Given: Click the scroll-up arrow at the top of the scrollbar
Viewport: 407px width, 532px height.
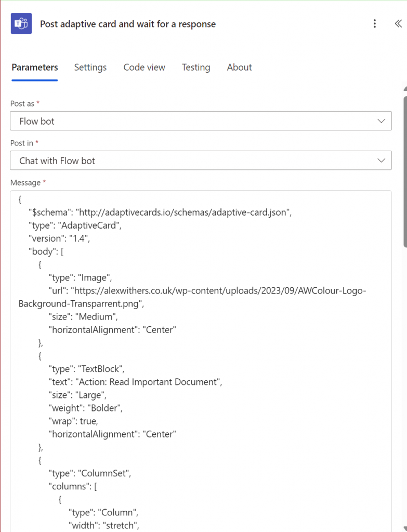Looking at the screenshot, I should (x=404, y=89).
